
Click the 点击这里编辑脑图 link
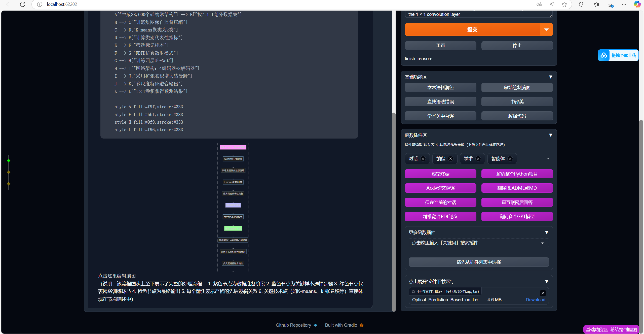[117, 276]
